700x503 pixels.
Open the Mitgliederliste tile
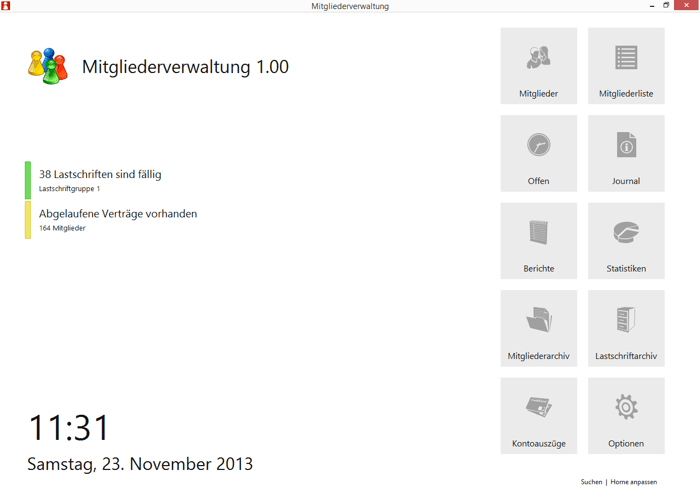(x=626, y=66)
